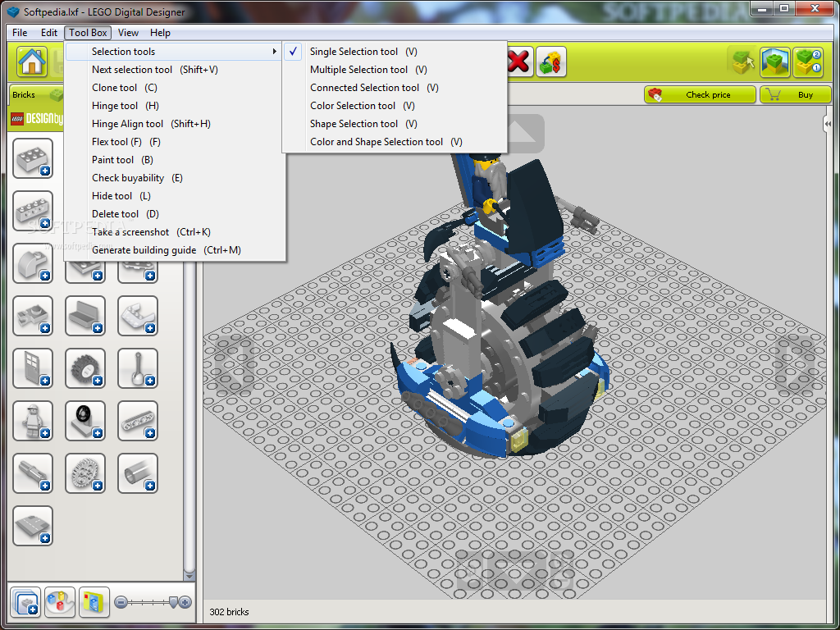Close the open Tool Box menu
This screenshot has width=840, height=630.
point(88,33)
